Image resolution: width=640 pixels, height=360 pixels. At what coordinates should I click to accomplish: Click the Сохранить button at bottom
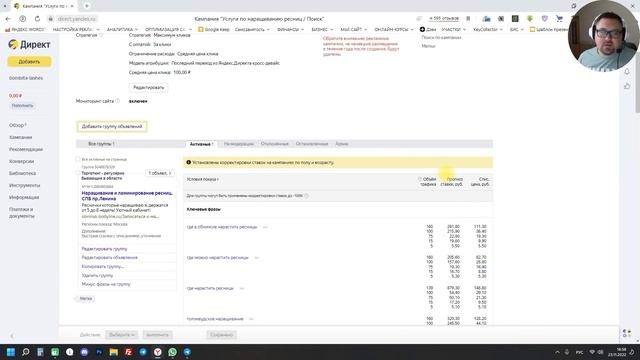click(222, 335)
